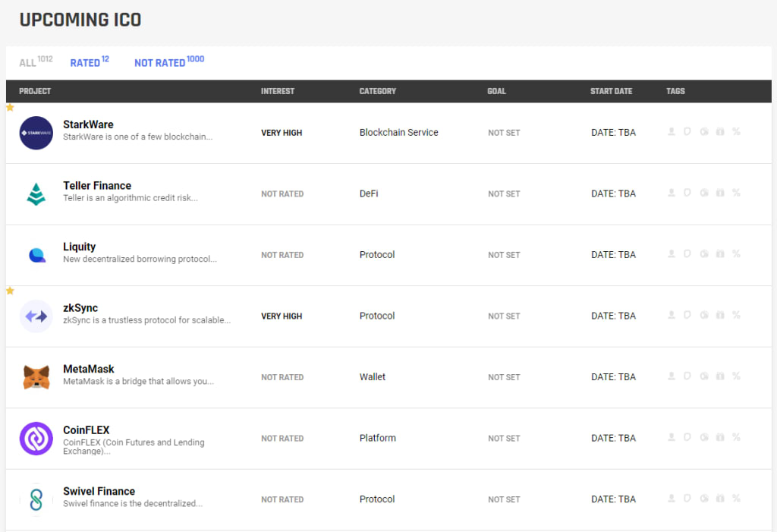The image size is (777, 532).
Task: Click the Swivel Finance logo
Action: tap(36, 500)
